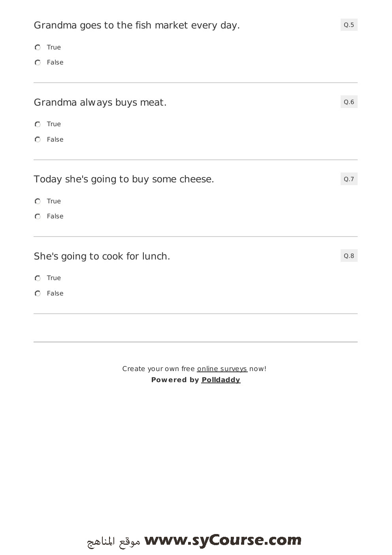Choose True for Grandma always buys meat

tap(38, 124)
